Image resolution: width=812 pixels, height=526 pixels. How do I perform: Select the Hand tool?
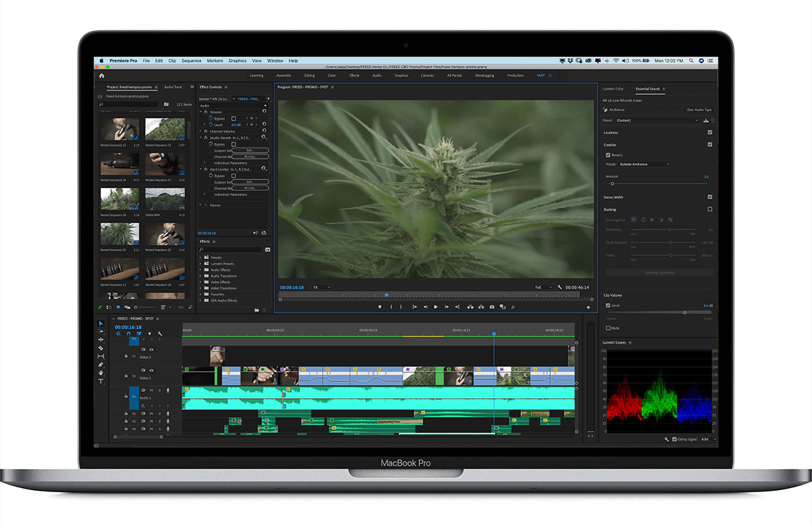click(101, 373)
